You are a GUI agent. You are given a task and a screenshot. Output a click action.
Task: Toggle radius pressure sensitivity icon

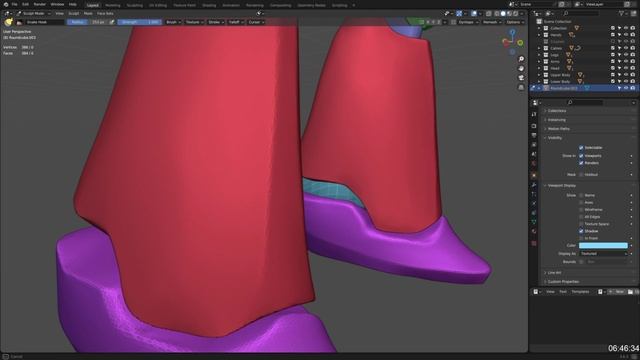click(112, 22)
